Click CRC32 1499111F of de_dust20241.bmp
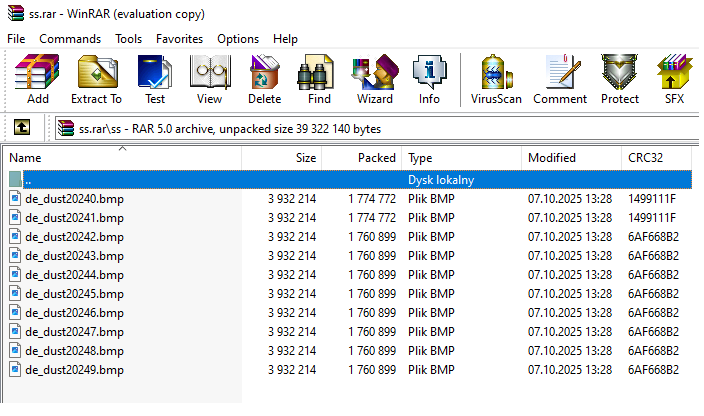Image resolution: width=704 pixels, height=416 pixels. (651, 218)
